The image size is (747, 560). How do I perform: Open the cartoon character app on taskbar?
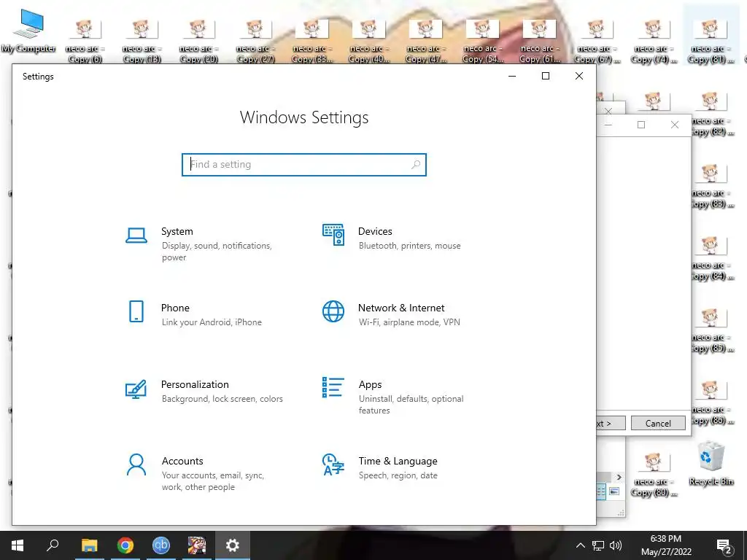(x=196, y=545)
